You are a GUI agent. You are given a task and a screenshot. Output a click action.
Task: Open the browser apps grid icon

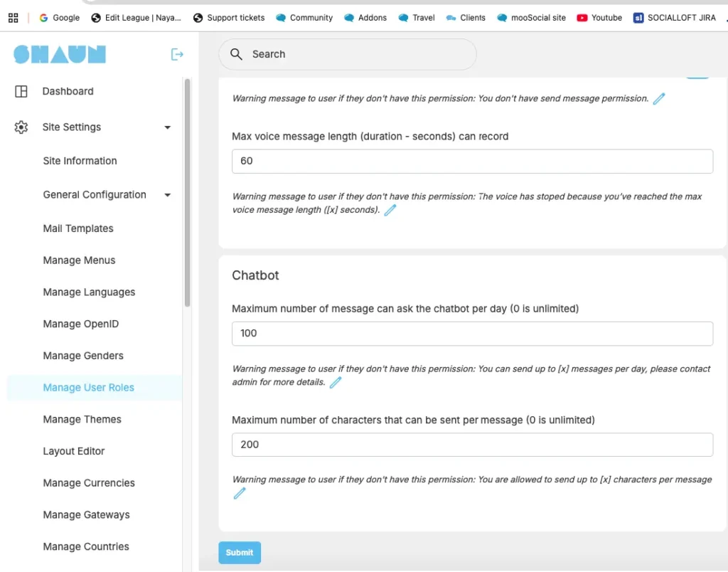pos(13,18)
